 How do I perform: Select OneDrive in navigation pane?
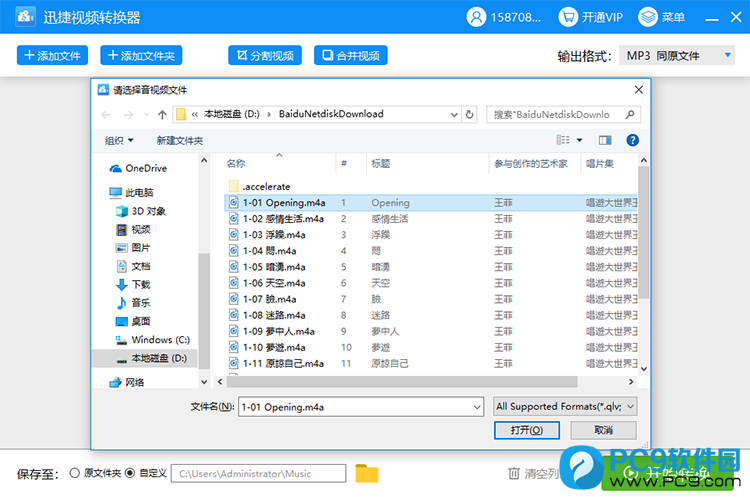point(139,168)
